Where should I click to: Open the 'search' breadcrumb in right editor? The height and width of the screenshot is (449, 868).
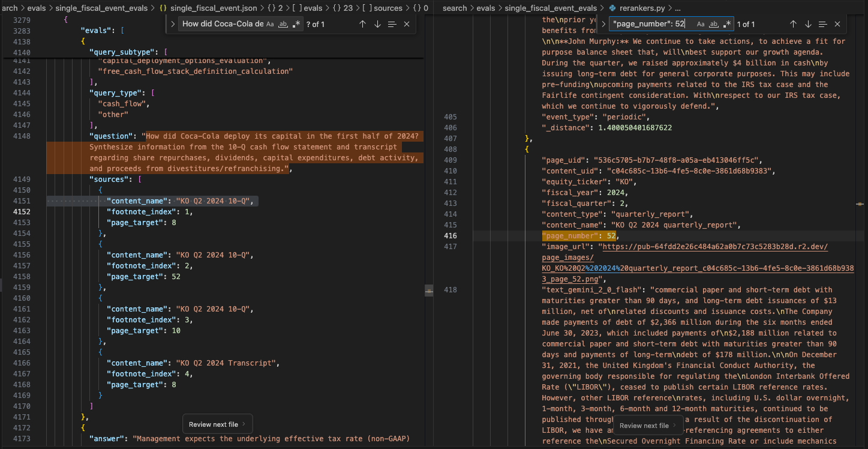coord(455,8)
